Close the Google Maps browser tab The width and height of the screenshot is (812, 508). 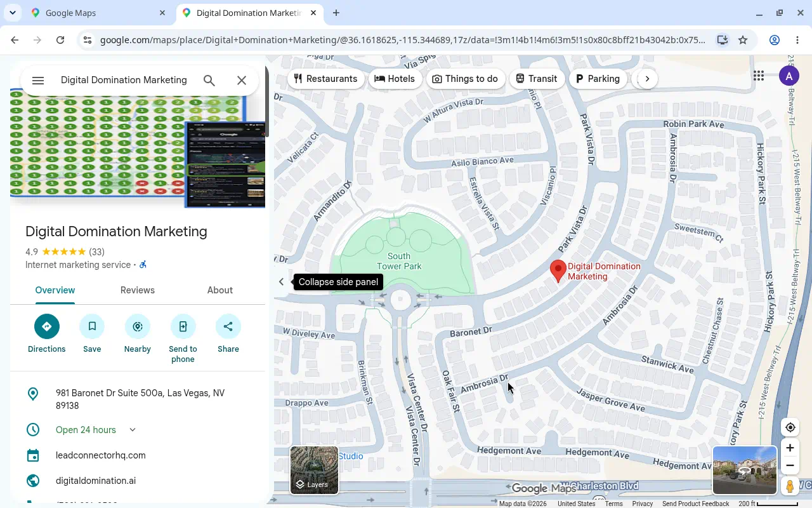coord(162,13)
